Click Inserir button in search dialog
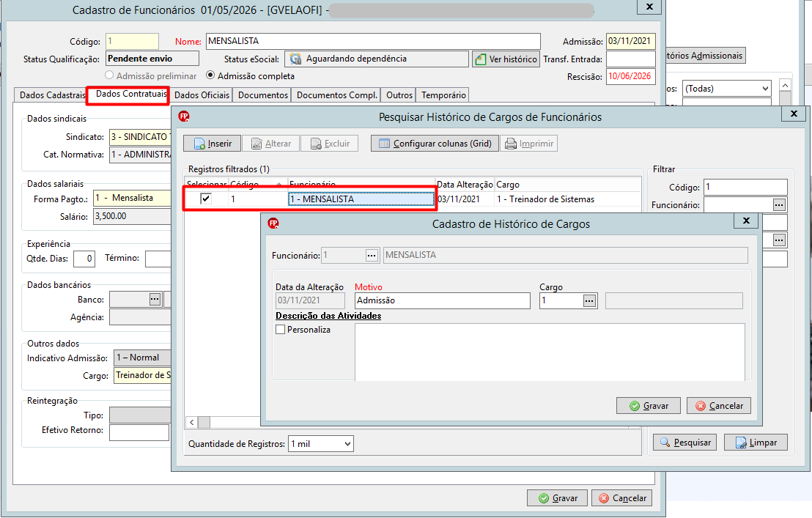The image size is (812, 518). (x=213, y=144)
